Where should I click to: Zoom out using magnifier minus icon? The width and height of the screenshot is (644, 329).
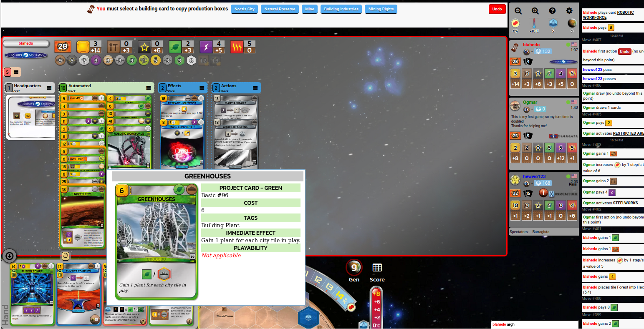pyautogui.click(x=518, y=11)
